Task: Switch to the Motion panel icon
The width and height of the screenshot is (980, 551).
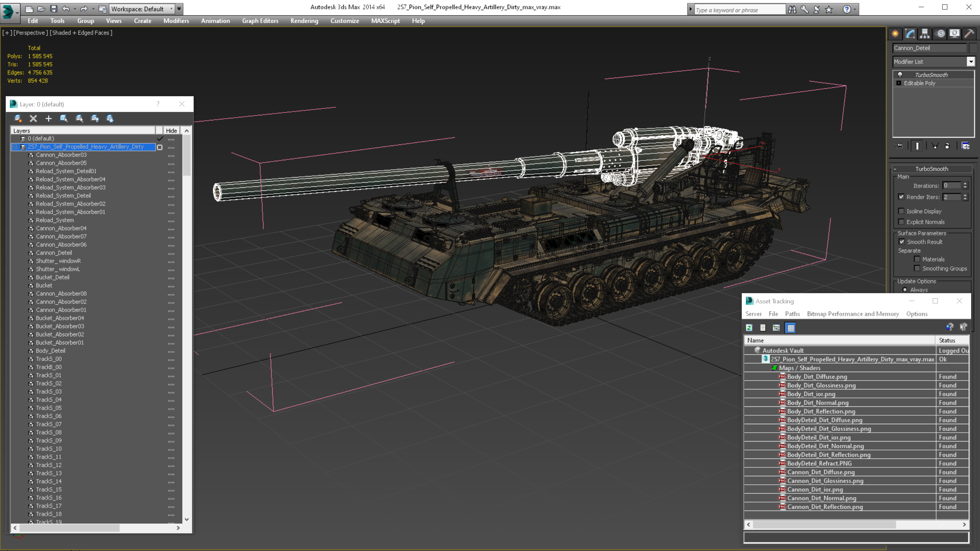Action: 940,34
